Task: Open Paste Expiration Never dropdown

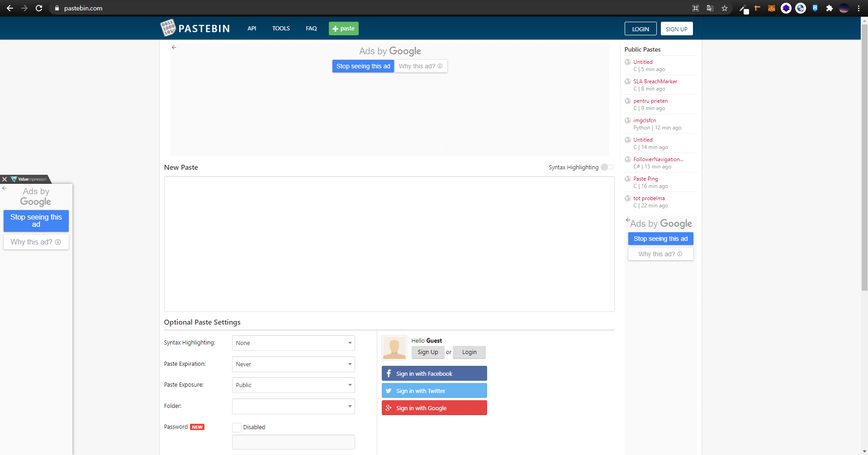Action: coord(293,364)
